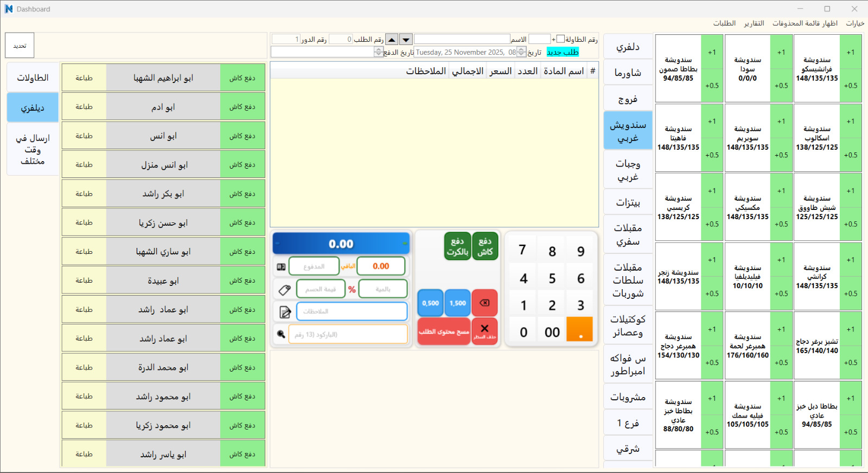Select the كوكتيلات وعصائر category
This screenshot has height=473, width=868.
point(628,325)
